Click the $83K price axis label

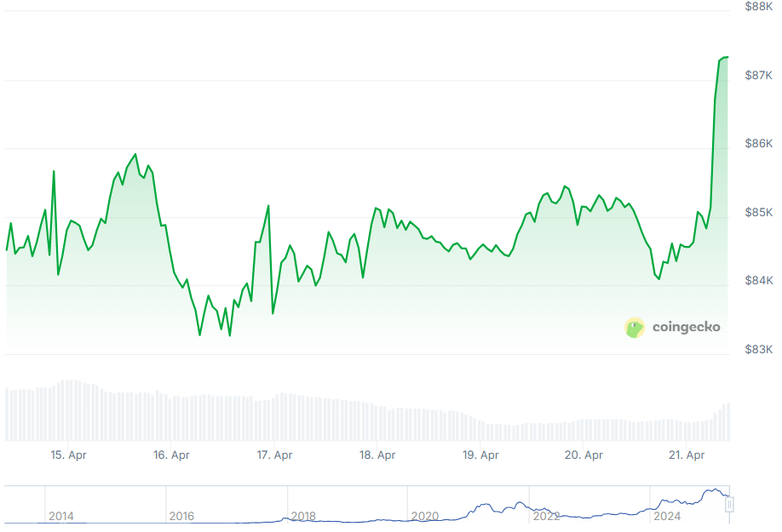(x=758, y=350)
